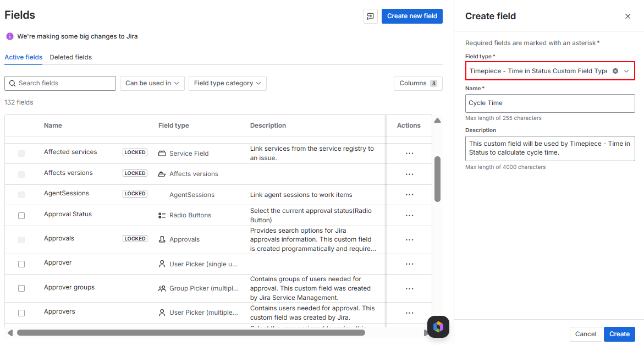Screen dimensions: 644x345
Task: Click the Name input containing Cycle Time
Action: [x=550, y=103]
